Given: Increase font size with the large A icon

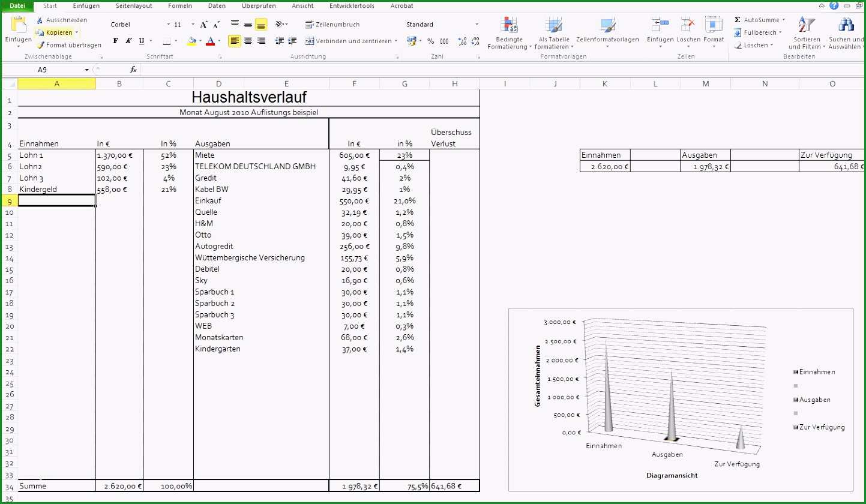Looking at the screenshot, I should (x=204, y=25).
